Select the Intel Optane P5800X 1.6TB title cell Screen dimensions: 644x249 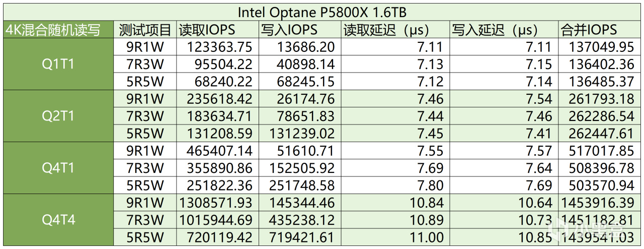coord(322,12)
